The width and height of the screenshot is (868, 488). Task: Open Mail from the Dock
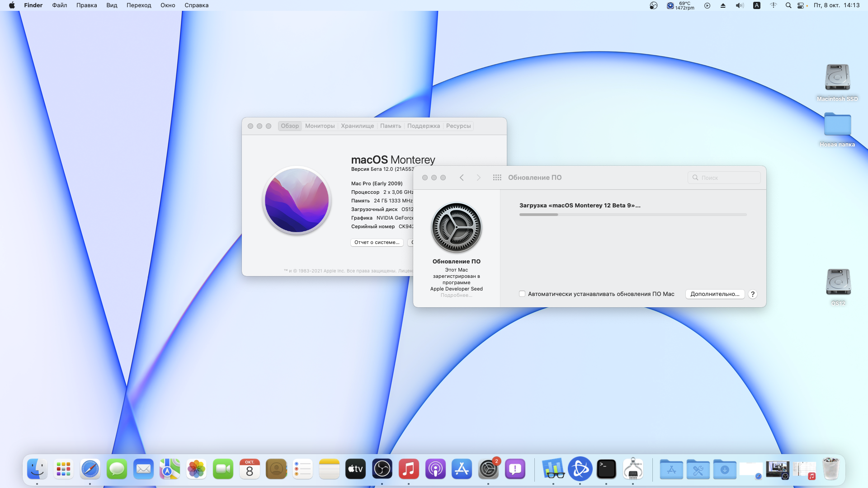143,469
